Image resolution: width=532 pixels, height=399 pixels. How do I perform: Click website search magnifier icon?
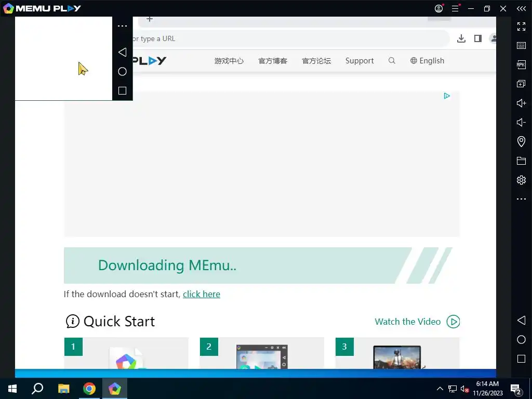coord(392,60)
